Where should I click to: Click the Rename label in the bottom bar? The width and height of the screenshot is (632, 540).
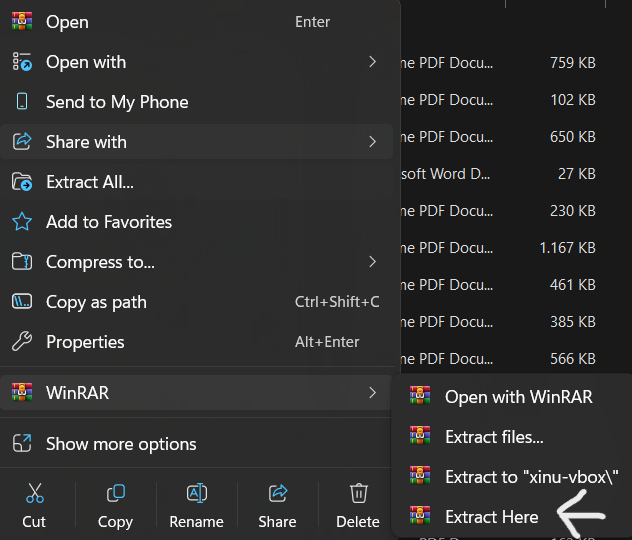196,522
